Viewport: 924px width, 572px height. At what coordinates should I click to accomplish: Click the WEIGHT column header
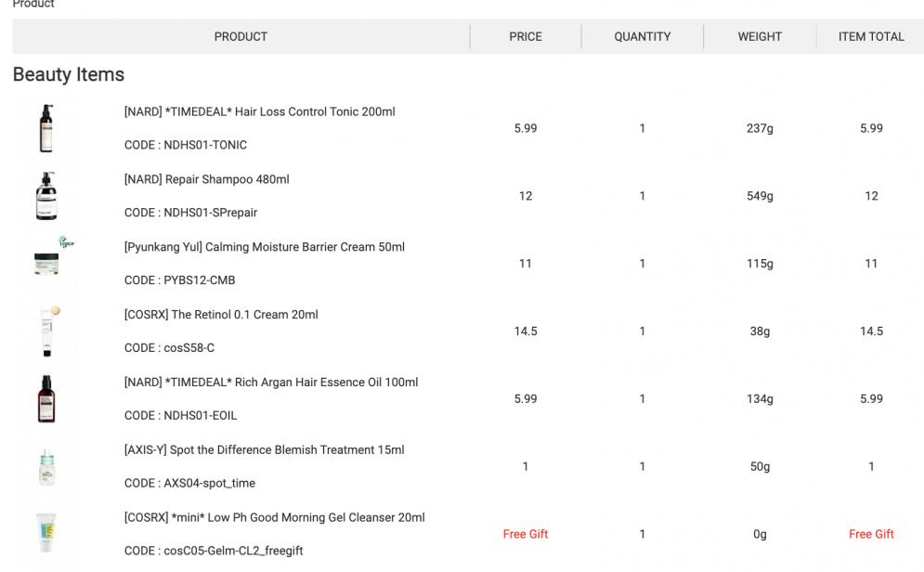(x=760, y=37)
